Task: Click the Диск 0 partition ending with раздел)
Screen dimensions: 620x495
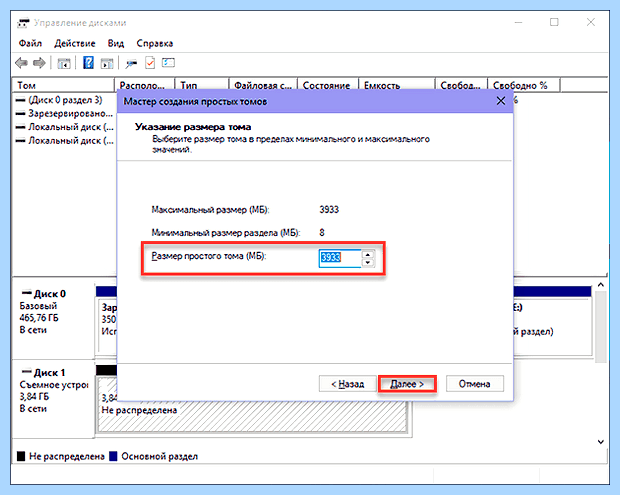Action: point(552,326)
